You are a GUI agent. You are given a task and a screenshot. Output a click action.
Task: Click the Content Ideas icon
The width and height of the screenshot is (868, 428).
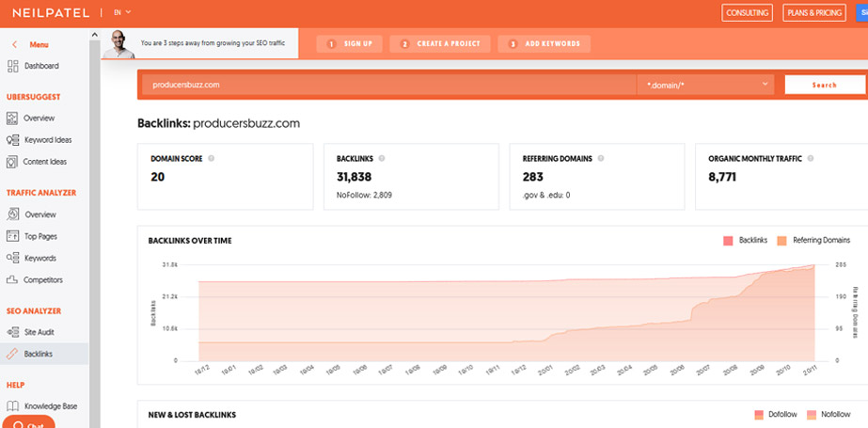12,162
